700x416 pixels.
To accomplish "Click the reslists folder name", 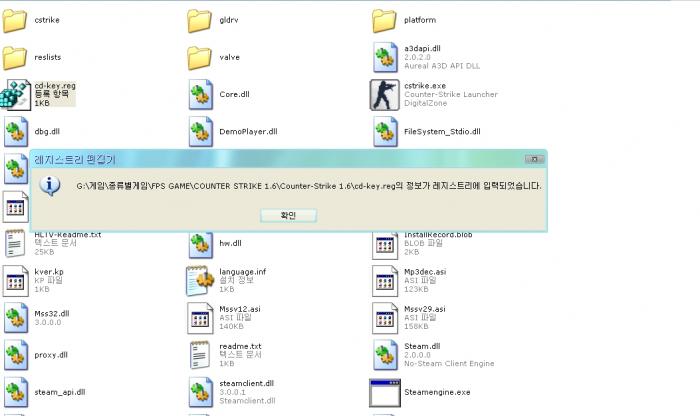I will (x=48, y=57).
